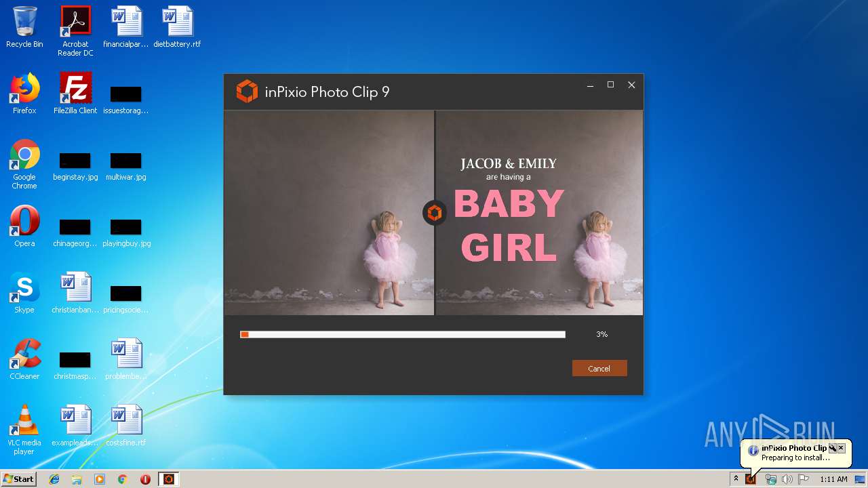Open the Start menu
The height and width of the screenshot is (488, 868).
click(18, 479)
